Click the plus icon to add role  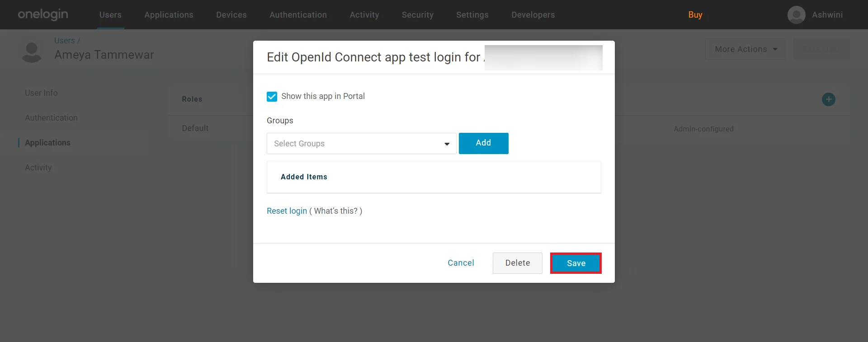(x=828, y=99)
